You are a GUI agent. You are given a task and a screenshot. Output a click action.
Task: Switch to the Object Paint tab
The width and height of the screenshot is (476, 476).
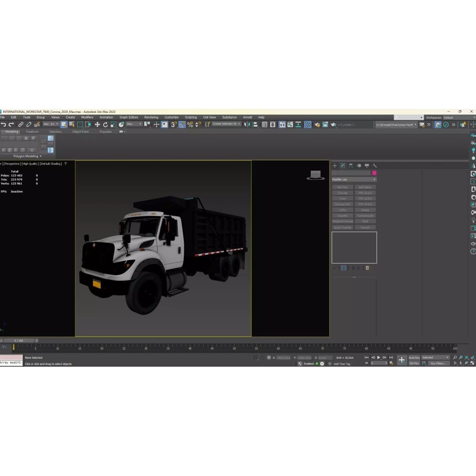tap(81, 132)
